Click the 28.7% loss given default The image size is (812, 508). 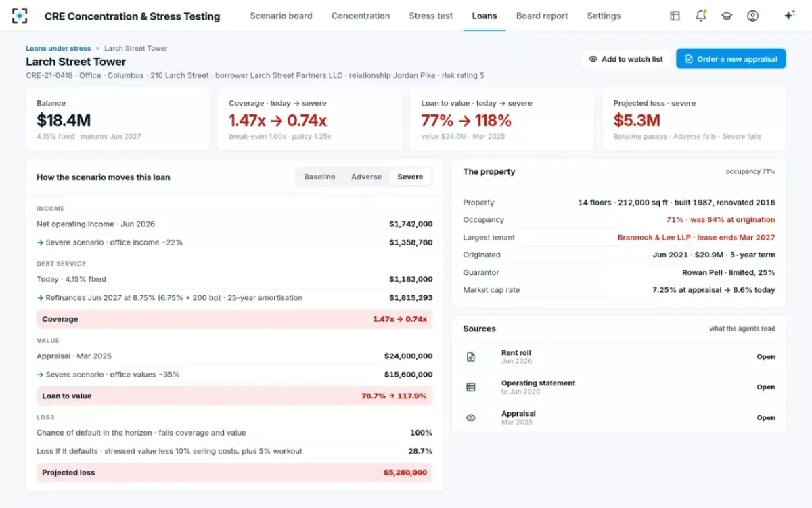click(x=420, y=451)
